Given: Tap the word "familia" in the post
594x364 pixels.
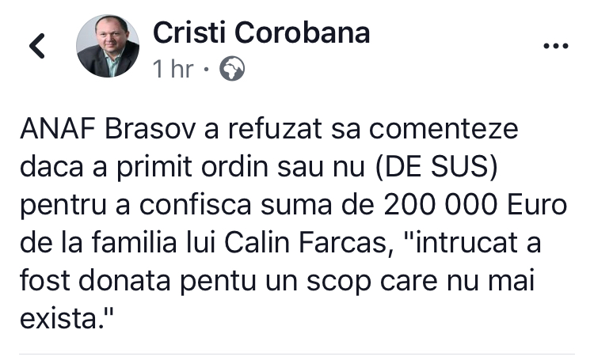Looking at the screenshot, I should (134, 243).
